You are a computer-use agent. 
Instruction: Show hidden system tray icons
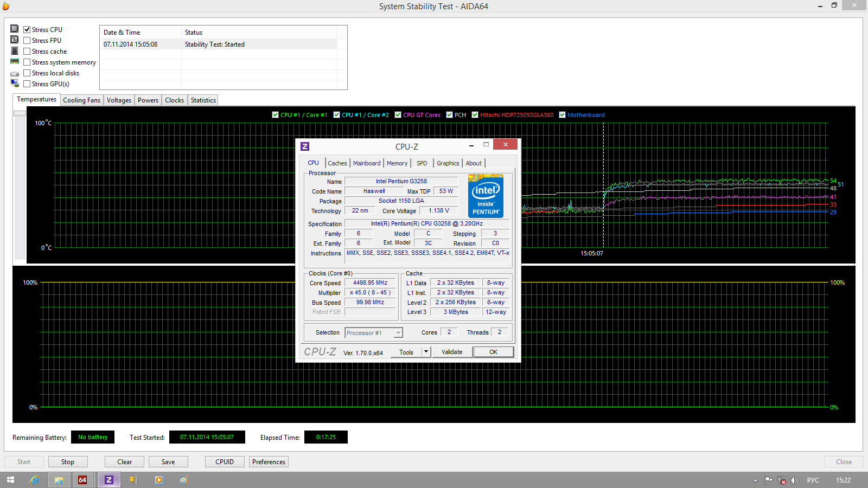click(755, 480)
